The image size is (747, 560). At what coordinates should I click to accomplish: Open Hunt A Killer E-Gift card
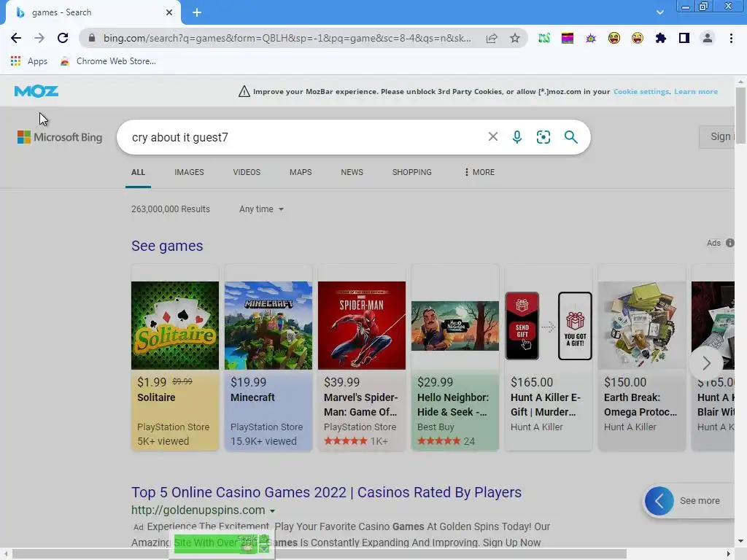(x=549, y=357)
